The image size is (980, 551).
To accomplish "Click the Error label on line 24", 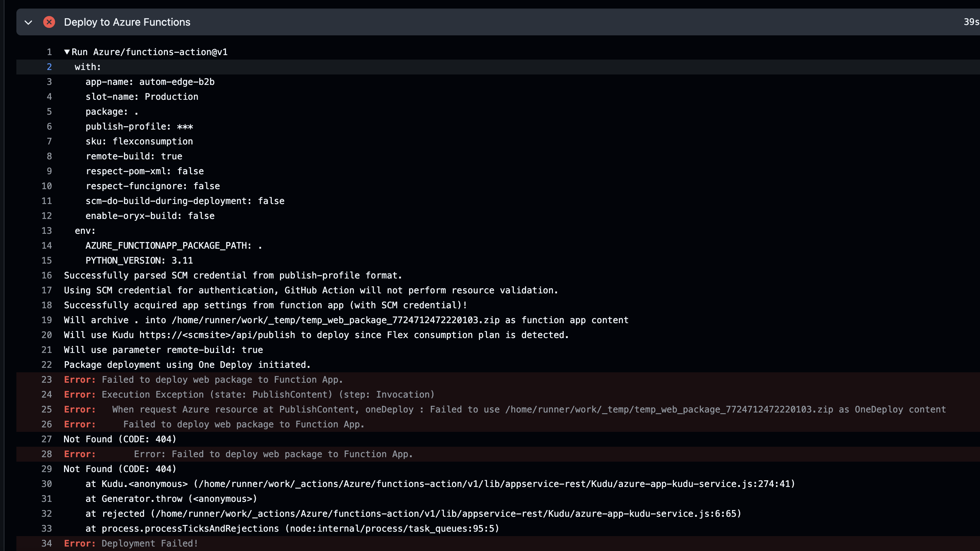I will click(x=80, y=394).
